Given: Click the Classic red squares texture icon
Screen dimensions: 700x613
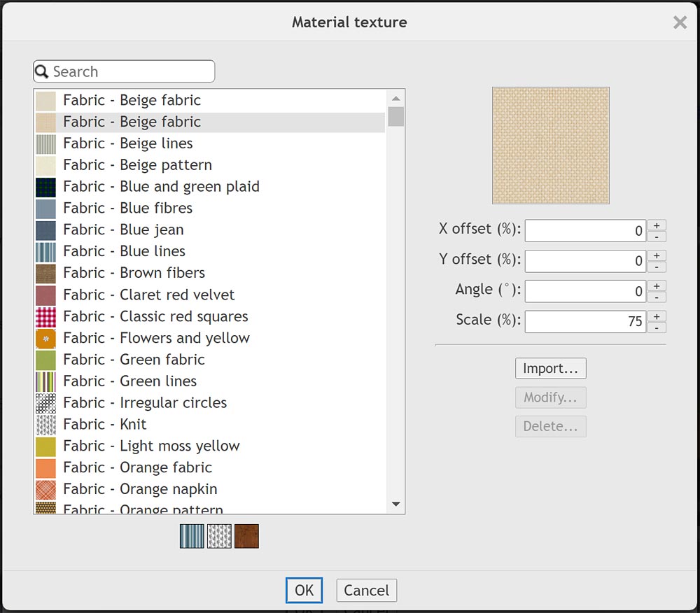Looking at the screenshot, I should pyautogui.click(x=45, y=317).
